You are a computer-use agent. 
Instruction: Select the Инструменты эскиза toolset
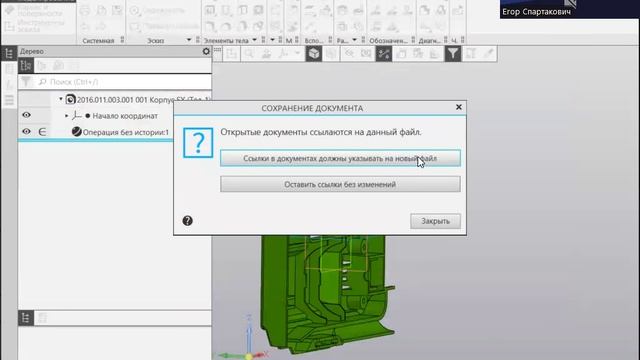click(34, 26)
